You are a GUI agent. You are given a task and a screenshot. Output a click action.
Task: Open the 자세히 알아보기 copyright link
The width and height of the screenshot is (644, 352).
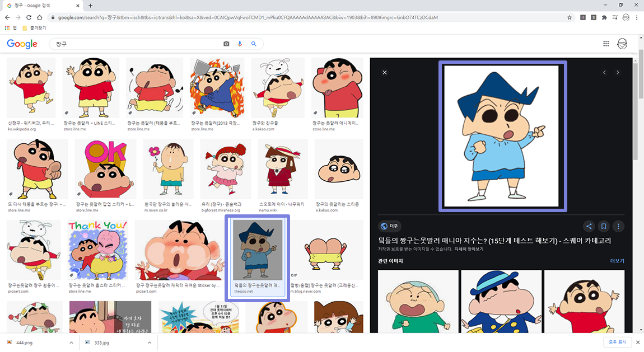(x=469, y=249)
